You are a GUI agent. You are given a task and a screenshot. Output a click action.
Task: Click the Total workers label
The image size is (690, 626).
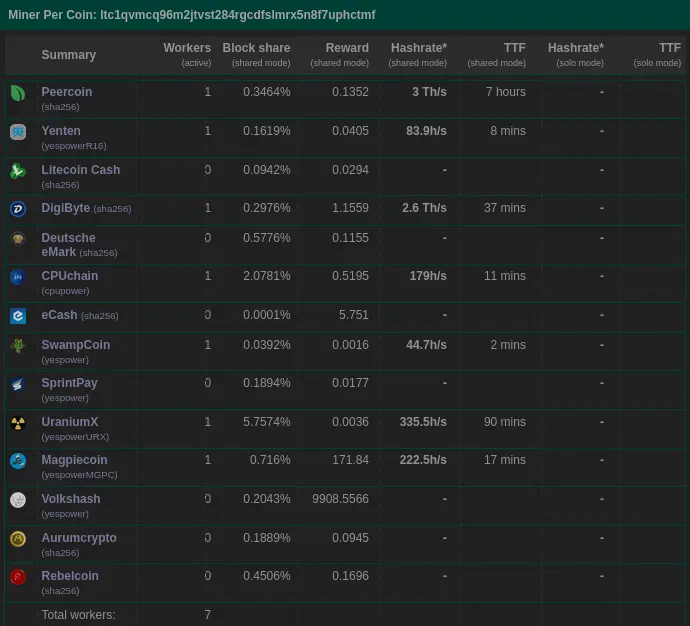(78, 615)
